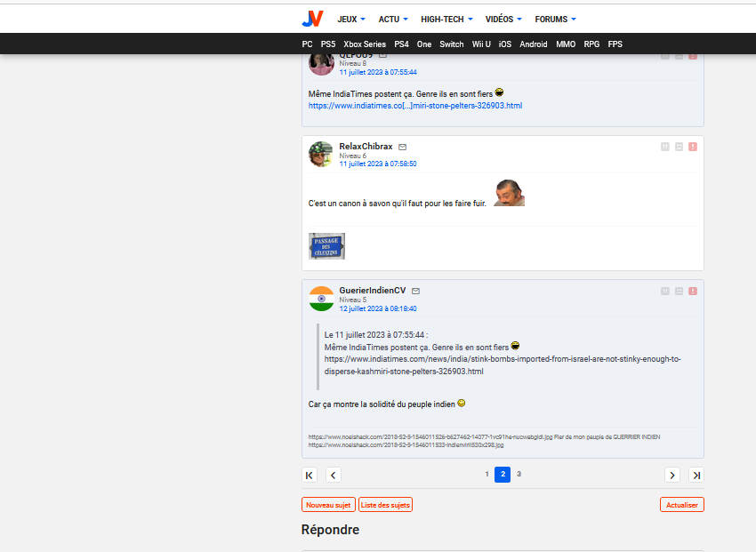Viewport: 756px width, 552px height.
Task: Open the indiatimes.com link in first post
Action: coord(415,105)
